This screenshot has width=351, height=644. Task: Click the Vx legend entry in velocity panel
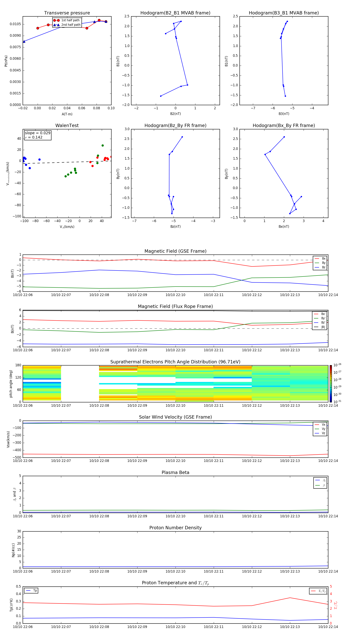[320, 424]
